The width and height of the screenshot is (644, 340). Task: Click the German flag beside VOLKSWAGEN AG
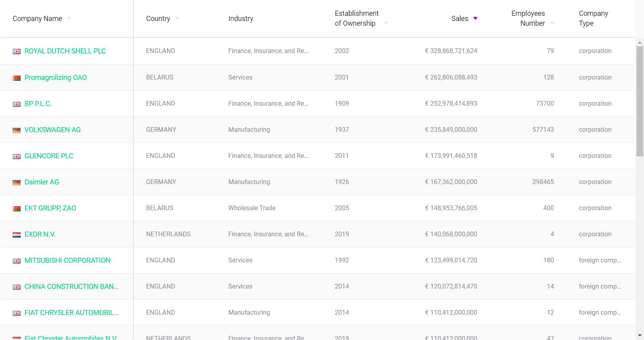(x=17, y=130)
